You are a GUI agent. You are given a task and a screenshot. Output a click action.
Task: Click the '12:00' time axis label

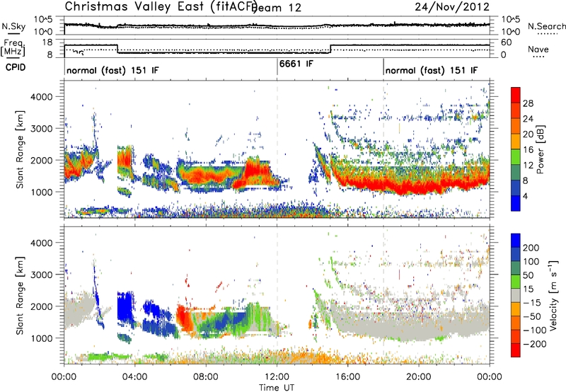[277, 377]
